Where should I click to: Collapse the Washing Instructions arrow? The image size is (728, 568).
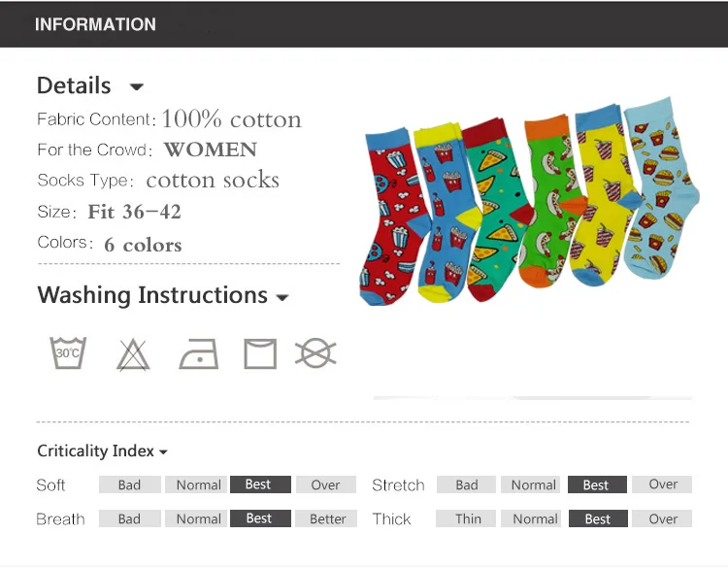click(x=282, y=297)
